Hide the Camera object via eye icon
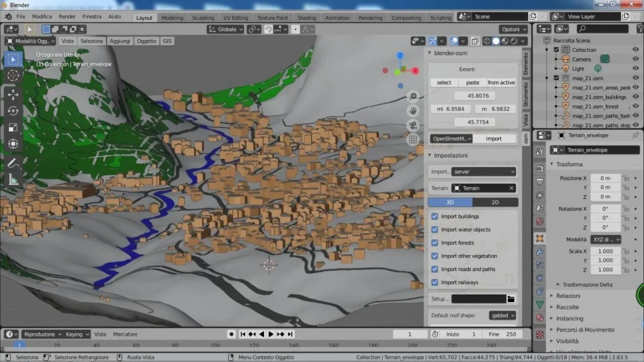This screenshot has height=362, width=644. pyautogui.click(x=636, y=59)
